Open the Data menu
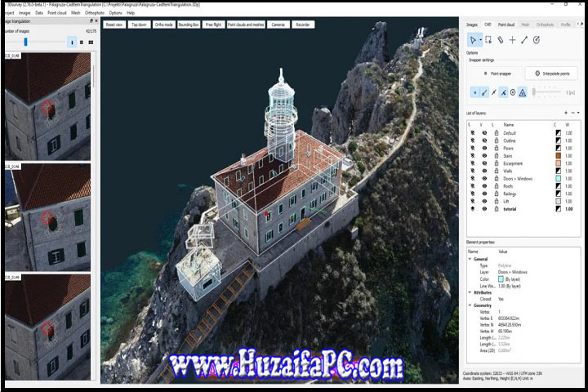The height and width of the screenshot is (392, 588). click(x=39, y=13)
